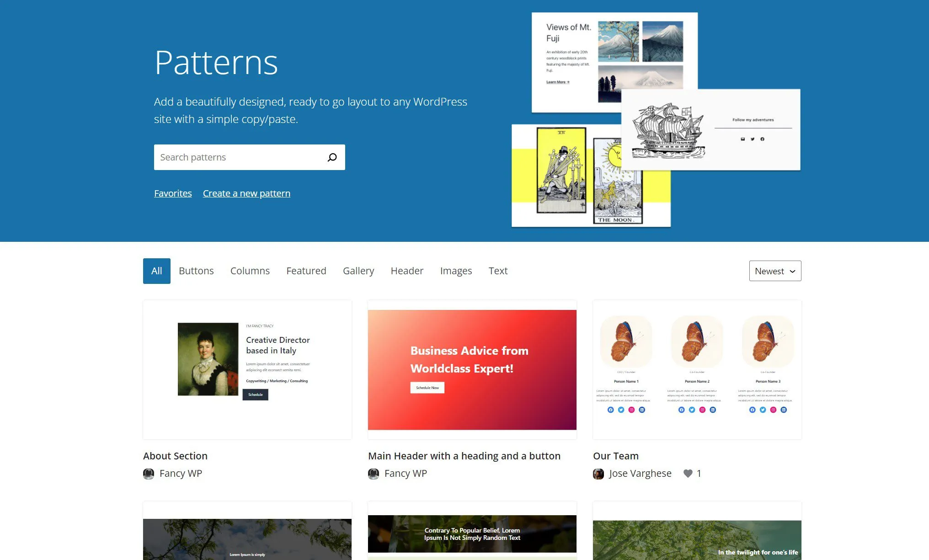929x560 pixels.
Task: Toggle the Header category filter
Action: pos(406,271)
